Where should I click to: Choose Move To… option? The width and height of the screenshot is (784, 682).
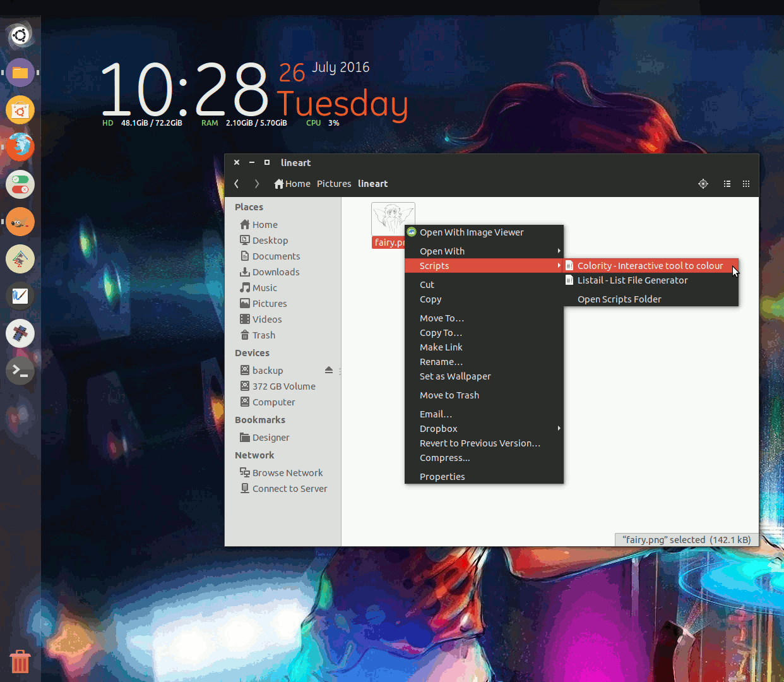coord(484,318)
